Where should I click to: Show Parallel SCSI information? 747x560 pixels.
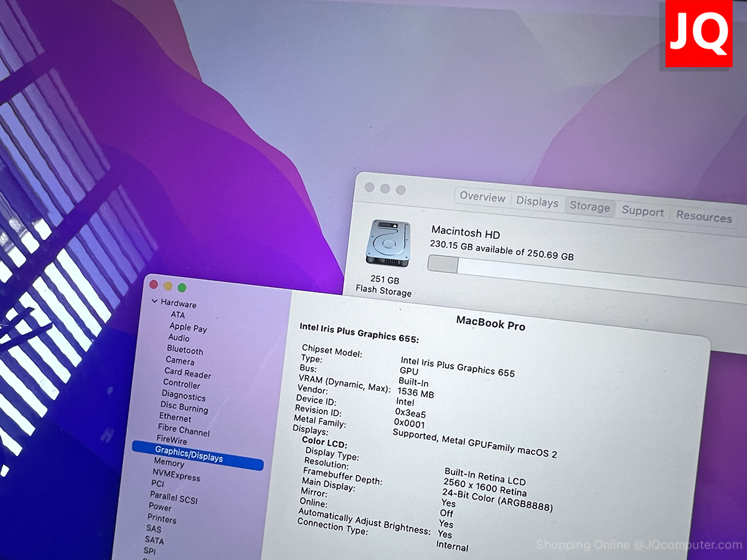click(x=173, y=498)
